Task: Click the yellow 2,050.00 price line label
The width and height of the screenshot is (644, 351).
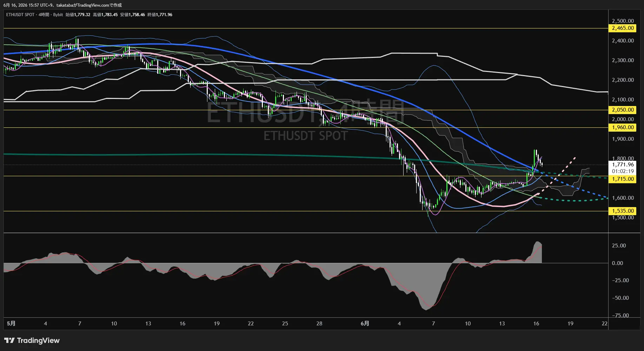Action: coord(623,110)
